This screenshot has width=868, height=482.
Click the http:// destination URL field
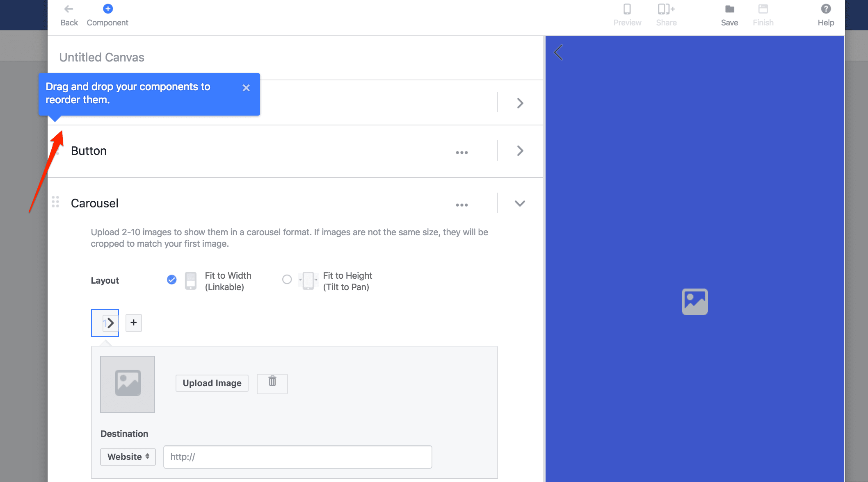point(297,457)
